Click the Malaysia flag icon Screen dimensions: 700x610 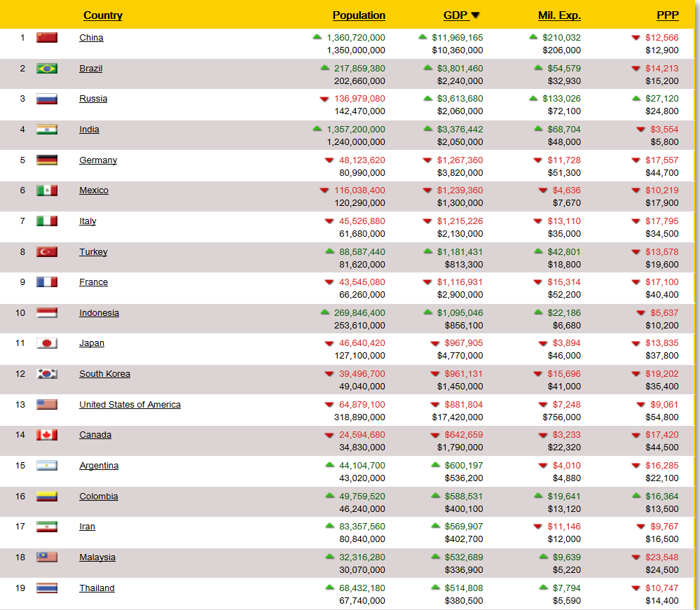[47, 557]
